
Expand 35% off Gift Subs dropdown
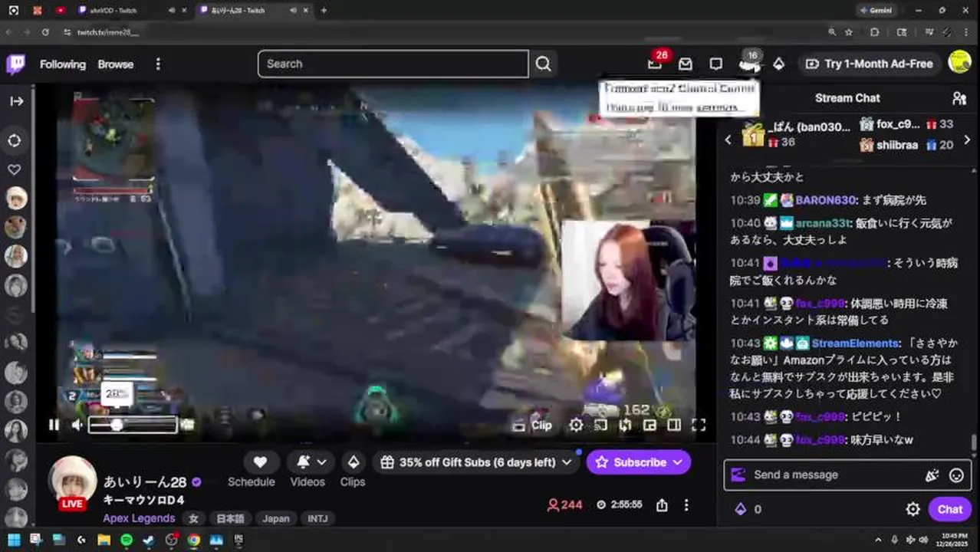pyautogui.click(x=476, y=462)
